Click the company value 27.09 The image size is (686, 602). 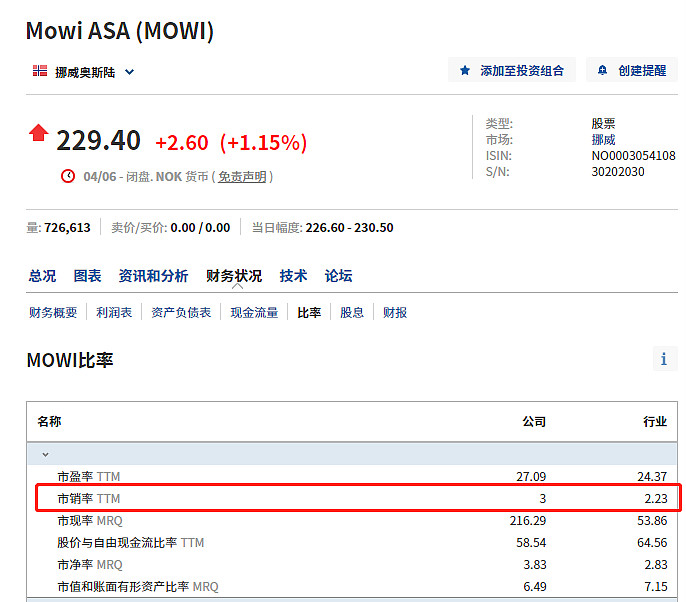tap(531, 476)
